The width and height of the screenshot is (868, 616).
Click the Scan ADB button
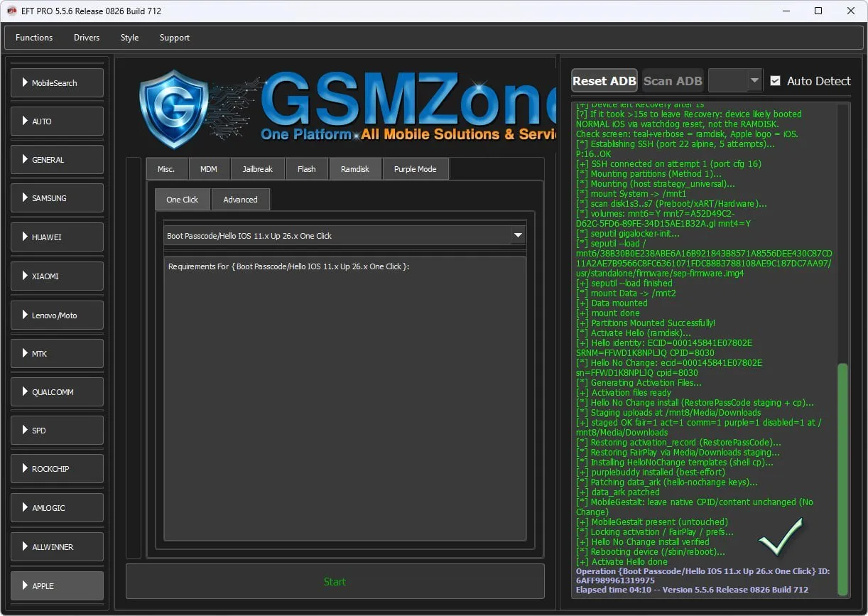[x=673, y=81]
